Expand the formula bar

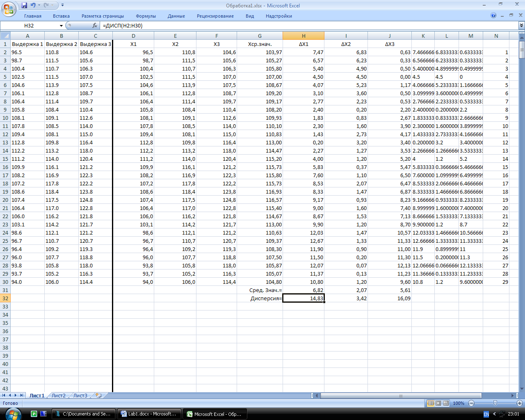521,25
